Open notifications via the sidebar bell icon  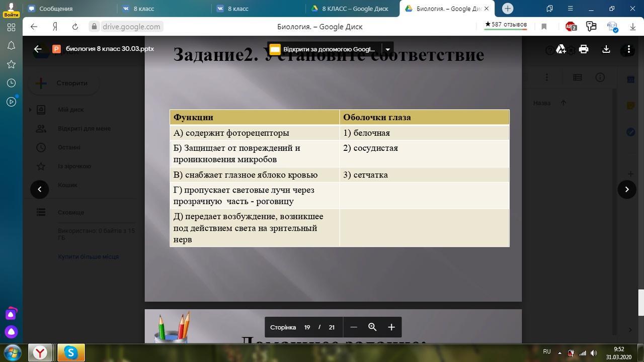tap(11, 46)
